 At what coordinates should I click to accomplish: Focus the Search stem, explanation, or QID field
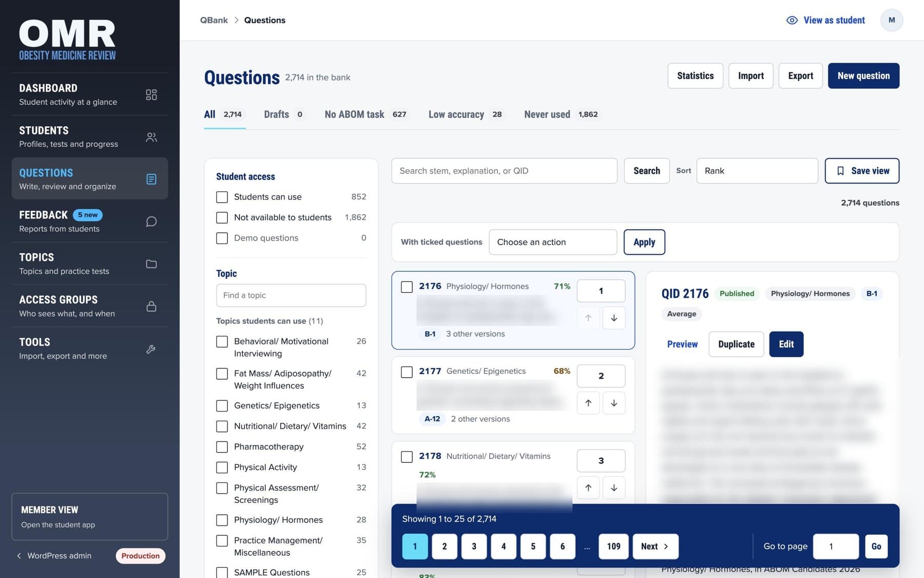pos(504,171)
